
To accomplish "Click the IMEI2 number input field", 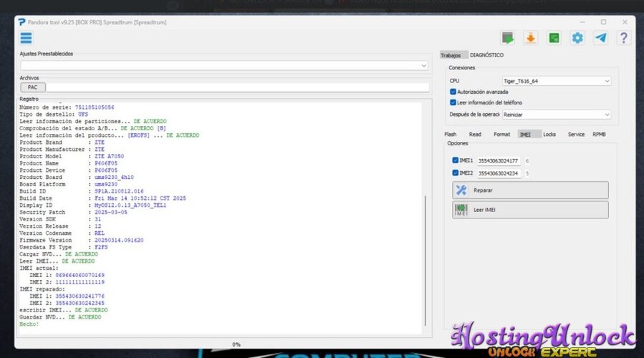I will (x=499, y=173).
